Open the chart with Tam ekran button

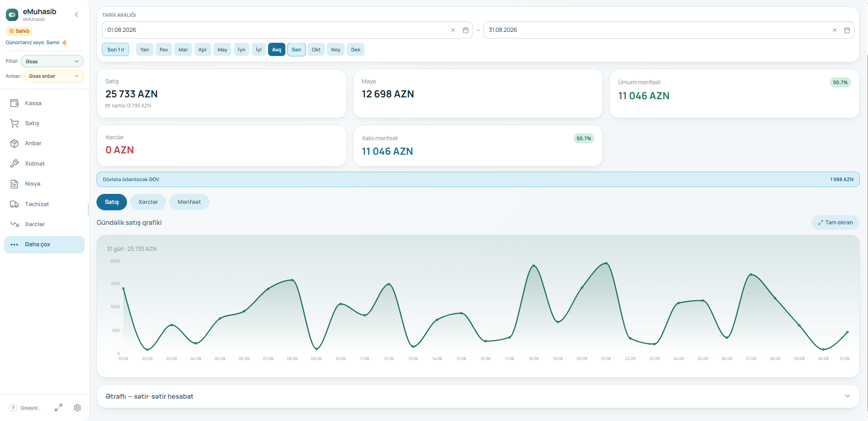pos(836,223)
